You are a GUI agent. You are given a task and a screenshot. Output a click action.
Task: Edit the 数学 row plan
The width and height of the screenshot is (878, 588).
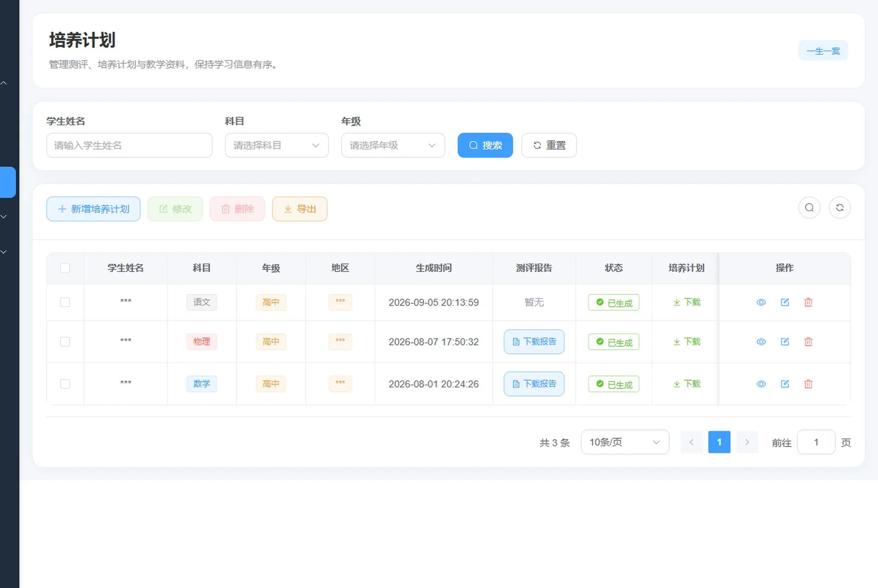(x=785, y=384)
